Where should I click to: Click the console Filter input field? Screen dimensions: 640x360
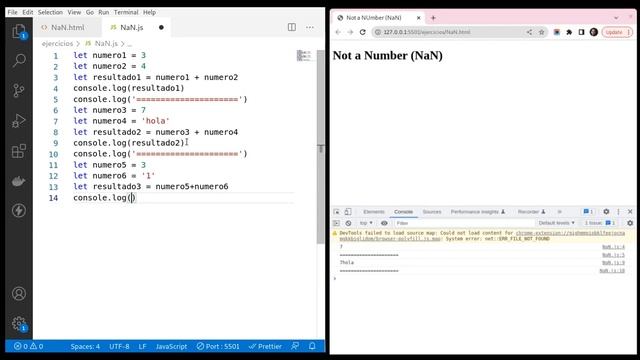pos(464,223)
